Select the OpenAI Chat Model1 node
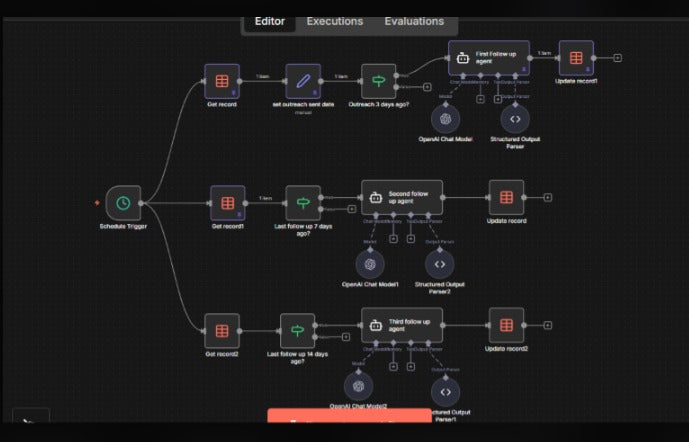The height and width of the screenshot is (442, 689). (370, 264)
